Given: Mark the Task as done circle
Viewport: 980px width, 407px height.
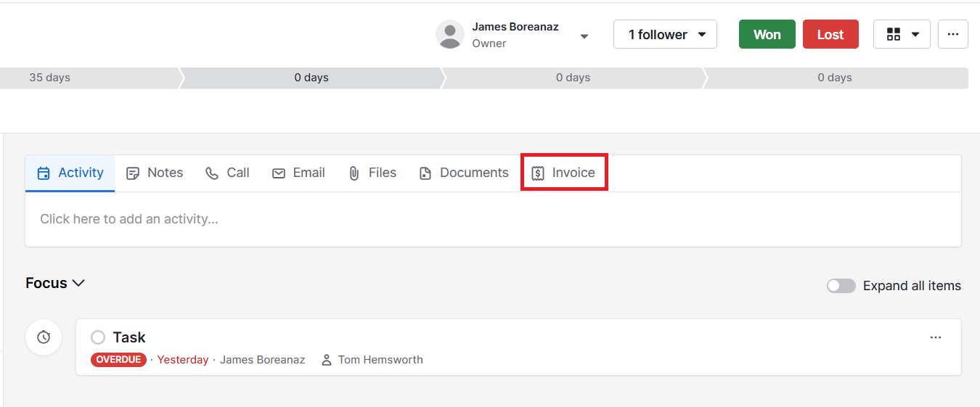Looking at the screenshot, I should click(x=98, y=337).
